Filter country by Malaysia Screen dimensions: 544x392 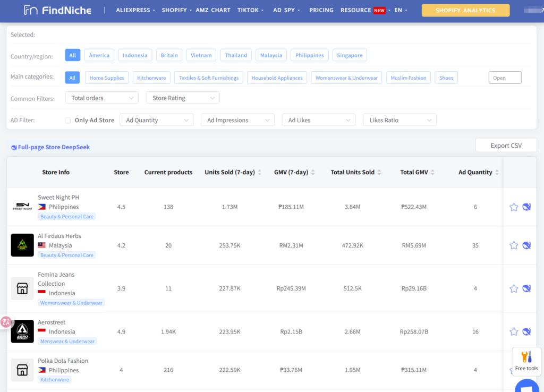271,55
